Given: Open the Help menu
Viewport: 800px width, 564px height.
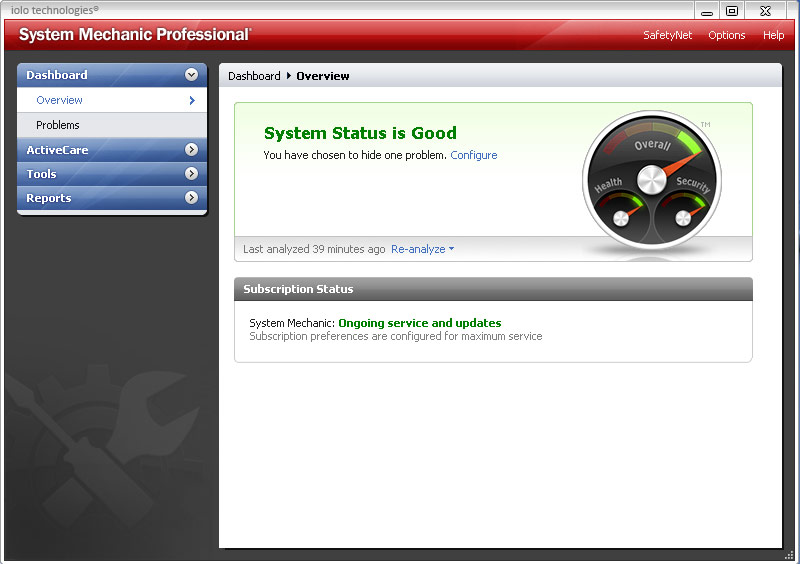Looking at the screenshot, I should [773, 35].
